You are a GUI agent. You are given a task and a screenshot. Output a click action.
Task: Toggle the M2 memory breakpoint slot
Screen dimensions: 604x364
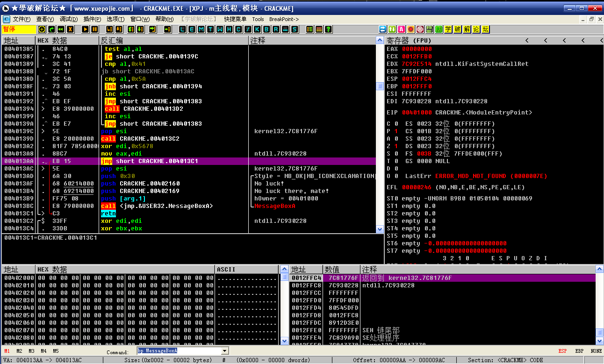coord(19,351)
